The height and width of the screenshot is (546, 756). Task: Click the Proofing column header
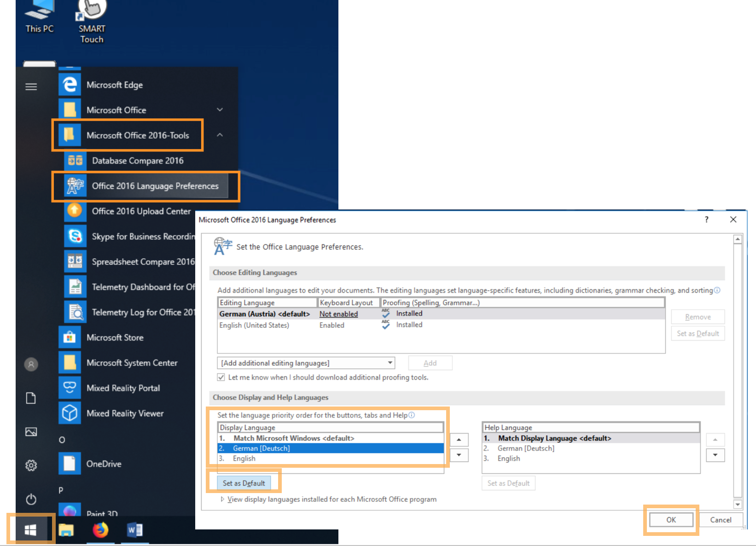[523, 302]
